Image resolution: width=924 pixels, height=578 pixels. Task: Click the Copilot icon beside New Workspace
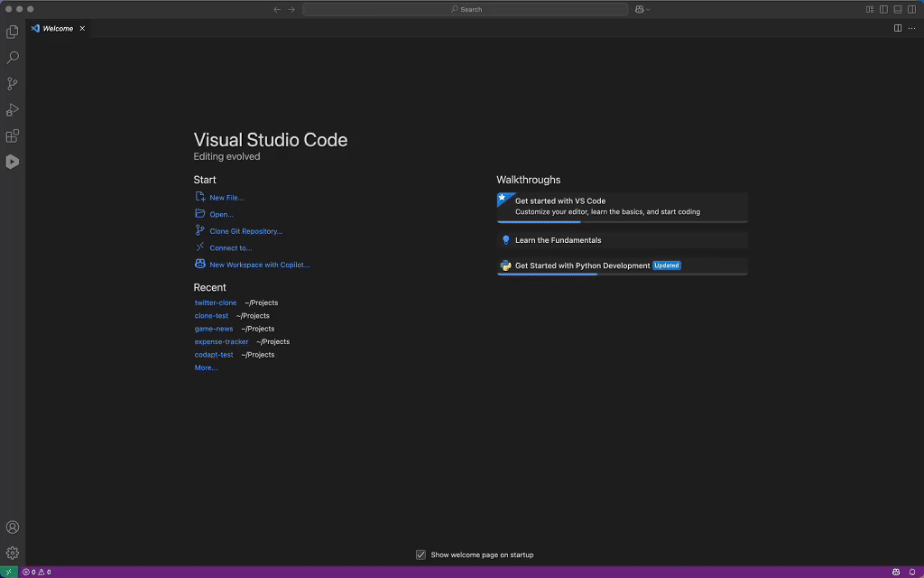click(x=200, y=264)
